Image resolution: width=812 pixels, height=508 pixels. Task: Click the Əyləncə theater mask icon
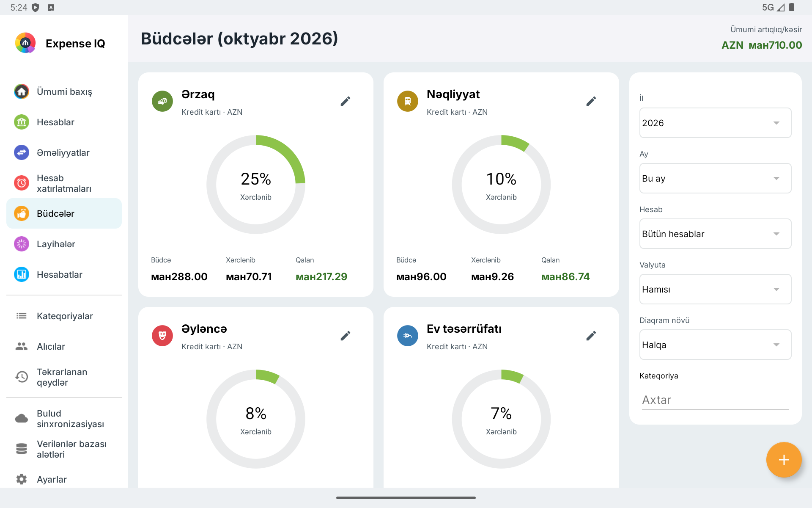pos(162,336)
